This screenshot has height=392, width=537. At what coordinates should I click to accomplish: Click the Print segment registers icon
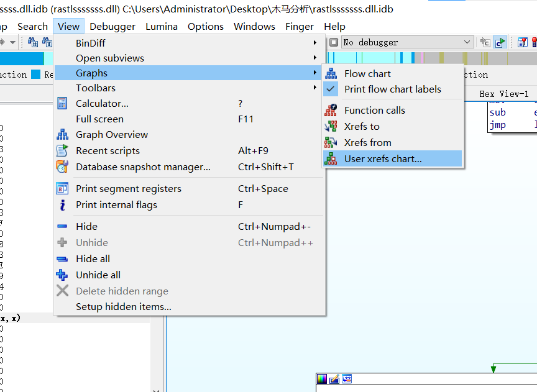point(62,189)
